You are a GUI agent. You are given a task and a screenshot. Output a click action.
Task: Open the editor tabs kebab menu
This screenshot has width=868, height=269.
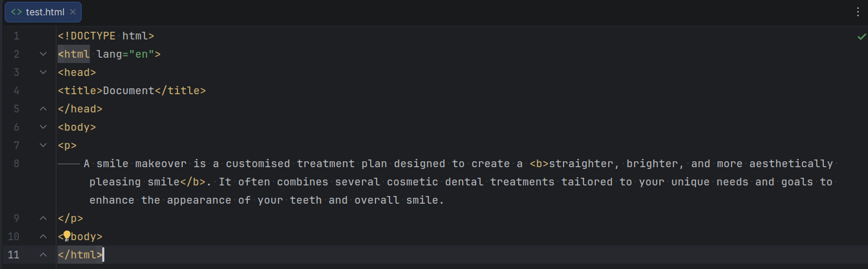tap(858, 12)
